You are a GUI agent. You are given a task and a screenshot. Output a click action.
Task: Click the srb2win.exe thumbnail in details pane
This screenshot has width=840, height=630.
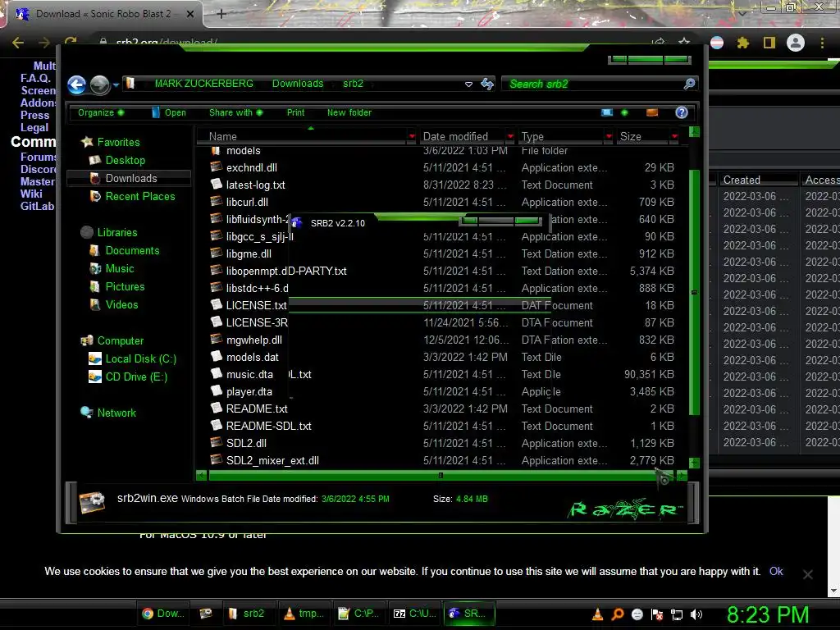[x=92, y=503]
